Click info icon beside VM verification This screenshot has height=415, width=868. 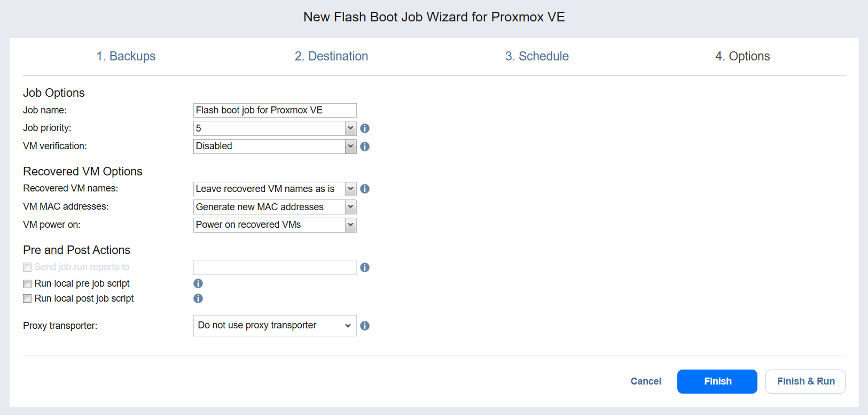point(365,147)
